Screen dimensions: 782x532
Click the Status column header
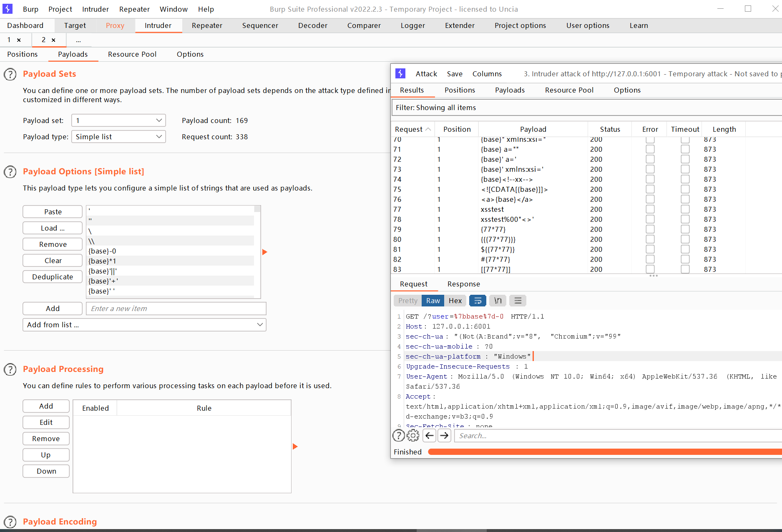click(610, 129)
